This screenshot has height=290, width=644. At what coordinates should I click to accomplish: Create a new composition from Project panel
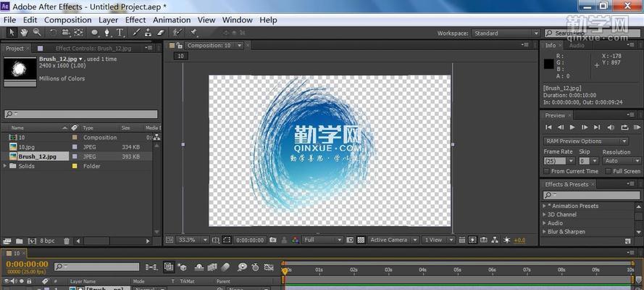pos(32,241)
